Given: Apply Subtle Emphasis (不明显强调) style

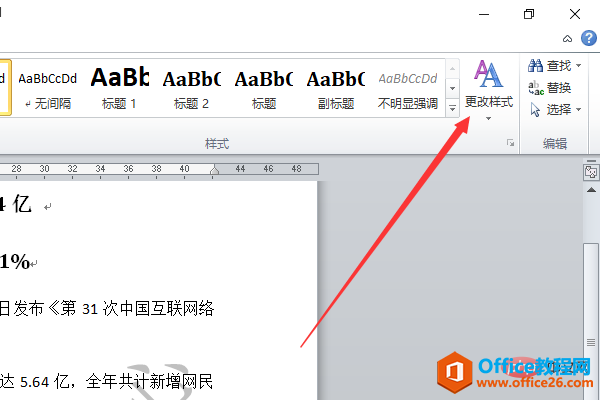Looking at the screenshot, I should click(408, 88).
